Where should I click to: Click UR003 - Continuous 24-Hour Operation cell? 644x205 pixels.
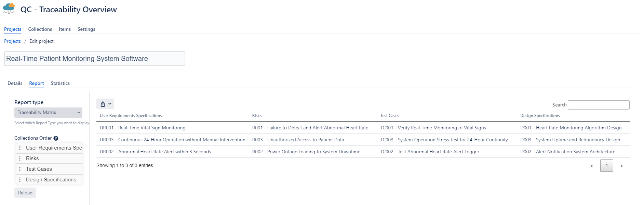[173, 140]
